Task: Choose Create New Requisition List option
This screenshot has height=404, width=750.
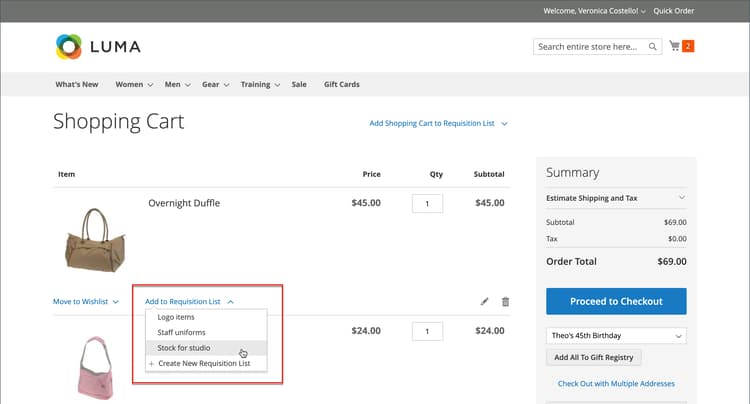Action: (206, 363)
